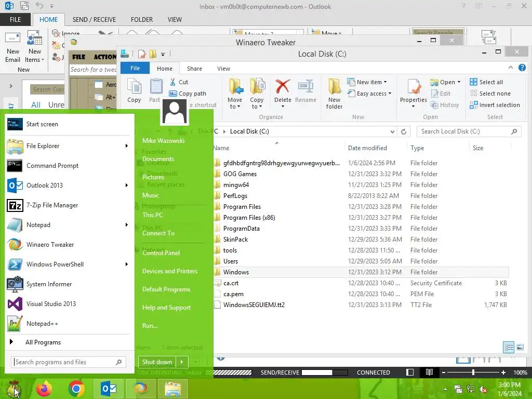532x399 pixels.
Task: Switch to Large icons view in Explorer
Action: coord(520,347)
